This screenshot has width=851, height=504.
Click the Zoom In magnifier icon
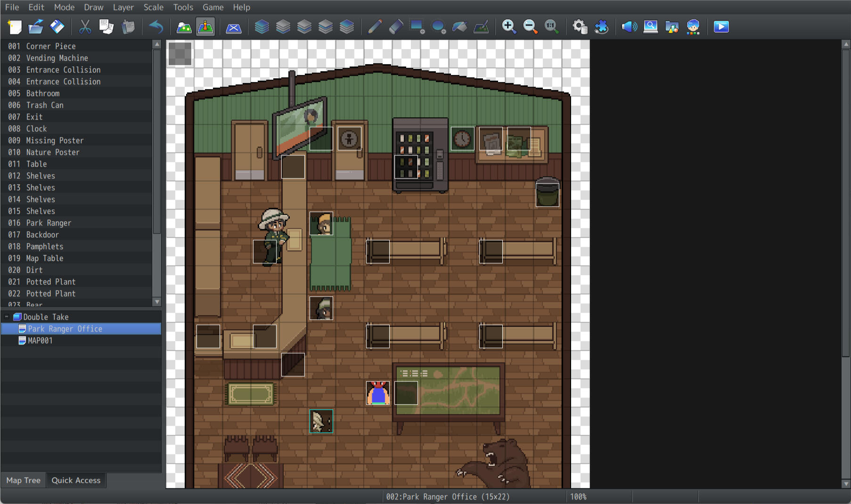click(509, 27)
